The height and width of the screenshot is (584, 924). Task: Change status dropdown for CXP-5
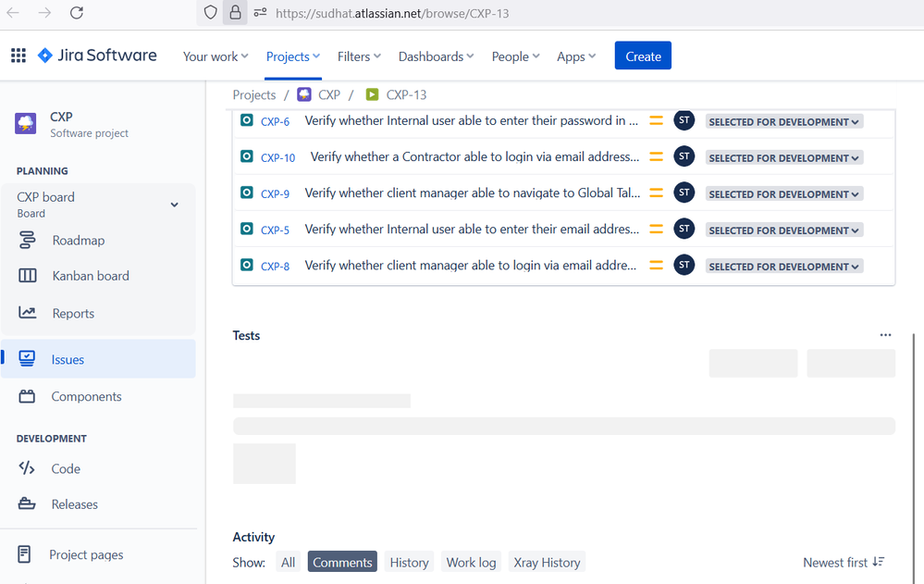click(x=783, y=230)
